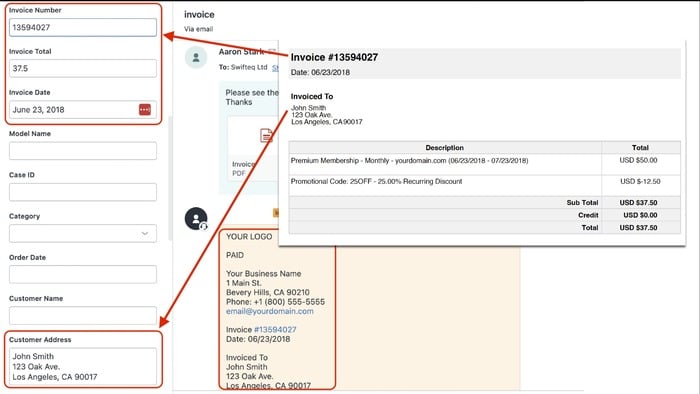Click the 'Invoice #13594027' heading

point(334,57)
